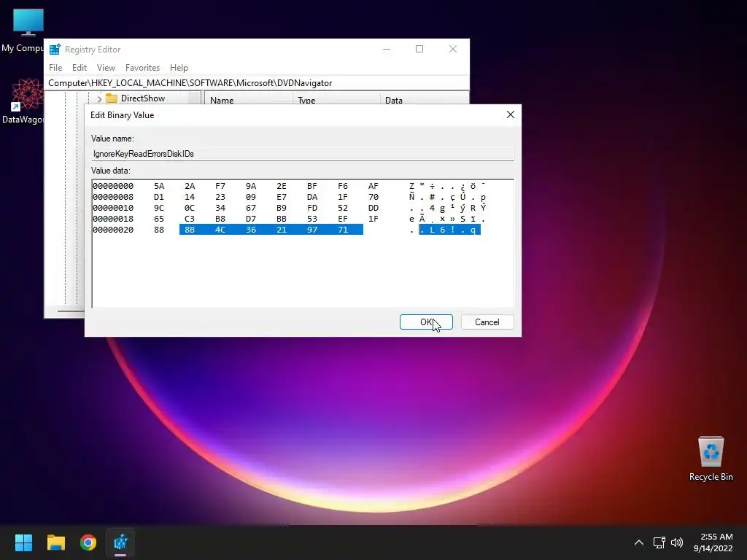Minimize the Registry Editor window

point(387,49)
